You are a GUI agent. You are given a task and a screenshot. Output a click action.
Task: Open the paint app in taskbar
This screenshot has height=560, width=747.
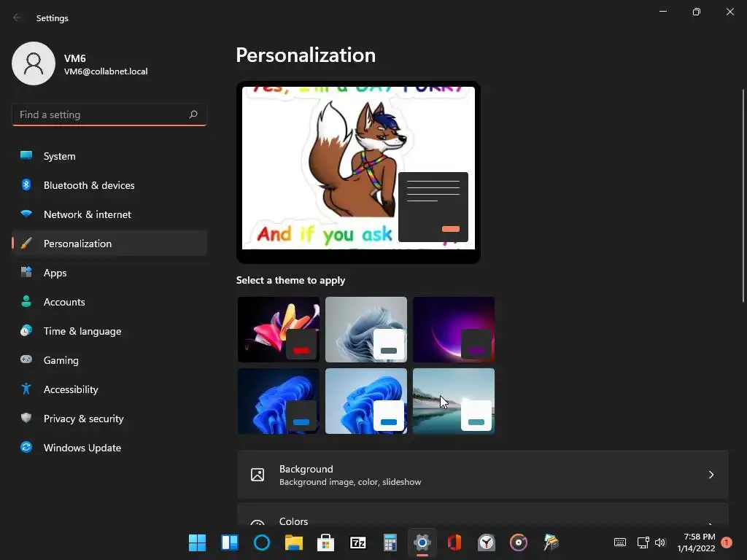click(551, 542)
